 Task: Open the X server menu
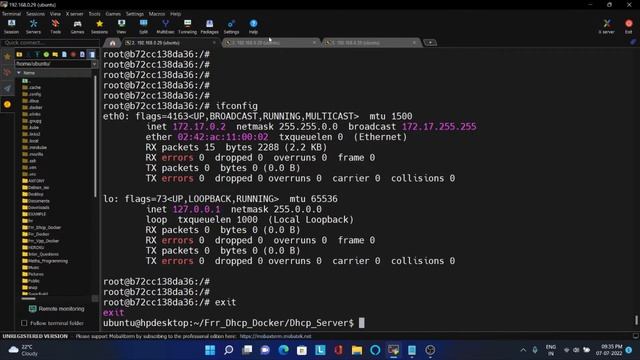74,14
